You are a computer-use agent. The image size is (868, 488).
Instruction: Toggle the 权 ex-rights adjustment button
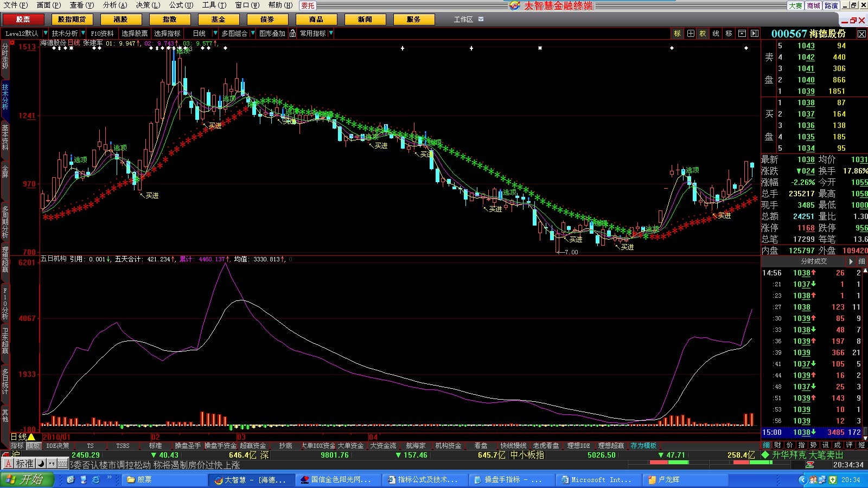(703, 34)
